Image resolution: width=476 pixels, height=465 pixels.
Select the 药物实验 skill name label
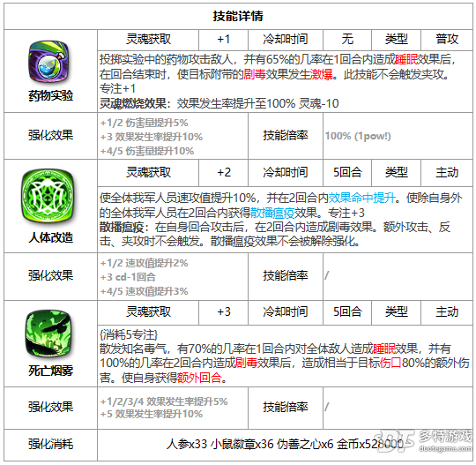point(51,95)
